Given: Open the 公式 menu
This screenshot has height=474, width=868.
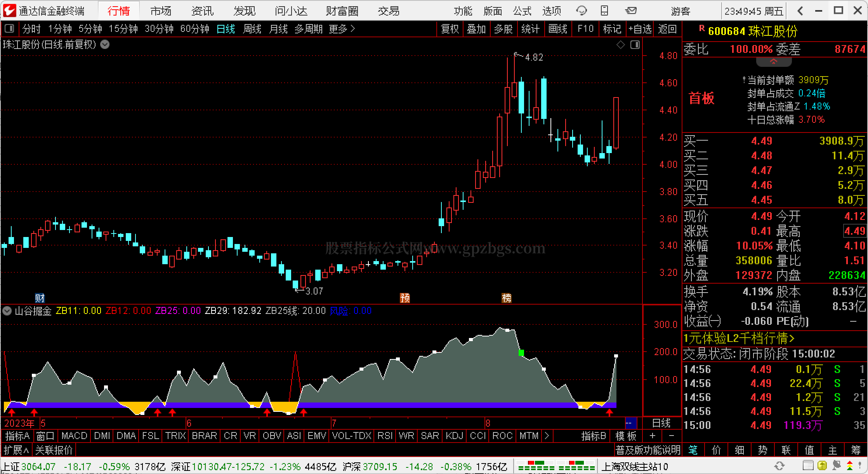Looking at the screenshot, I should (x=522, y=11).
